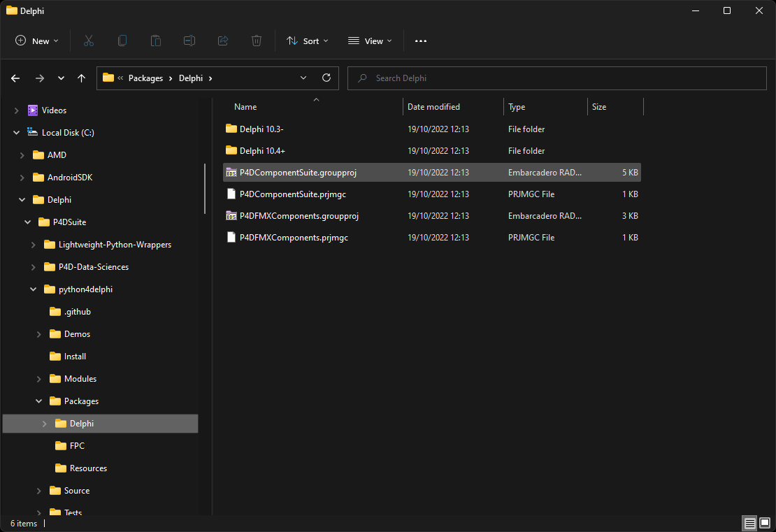Click the Delphi 10.3- folder icon
The height and width of the screenshot is (532, 776).
pyautogui.click(x=231, y=129)
